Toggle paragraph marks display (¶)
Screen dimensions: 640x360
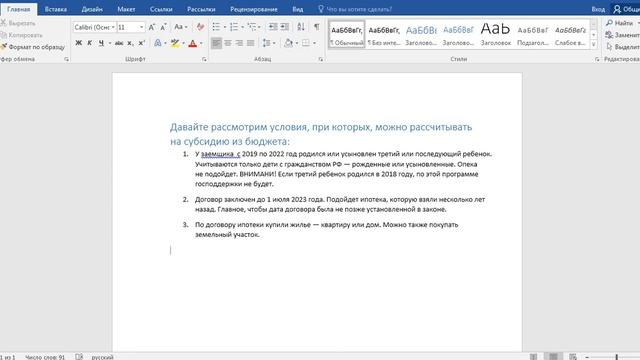[x=317, y=27]
